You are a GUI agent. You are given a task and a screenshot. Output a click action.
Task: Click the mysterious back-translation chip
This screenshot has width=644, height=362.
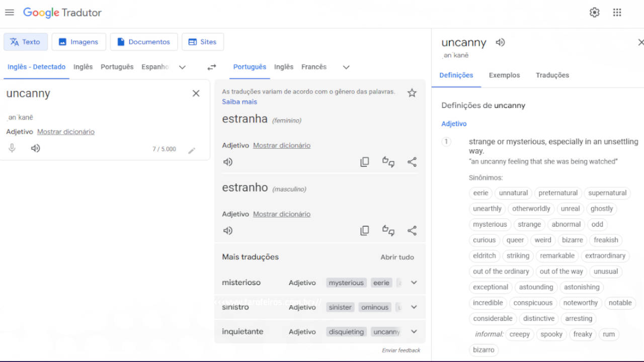click(346, 283)
